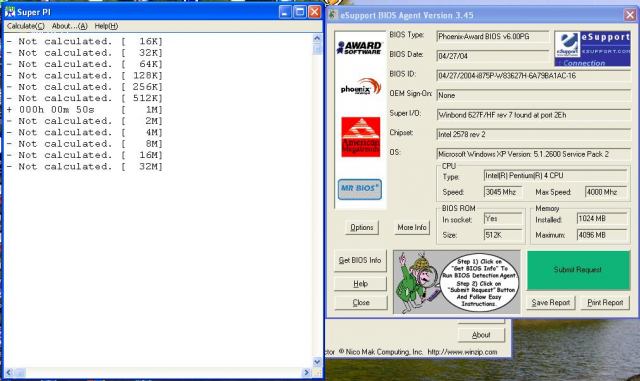Click Super PI vertical scrollbar up arrow
Screen dimensions: 640x381
[x=317, y=39]
